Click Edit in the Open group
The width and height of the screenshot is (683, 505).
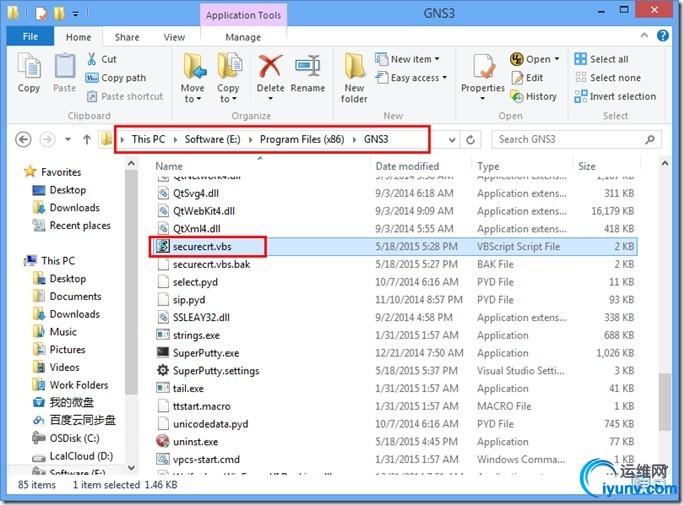click(x=527, y=78)
